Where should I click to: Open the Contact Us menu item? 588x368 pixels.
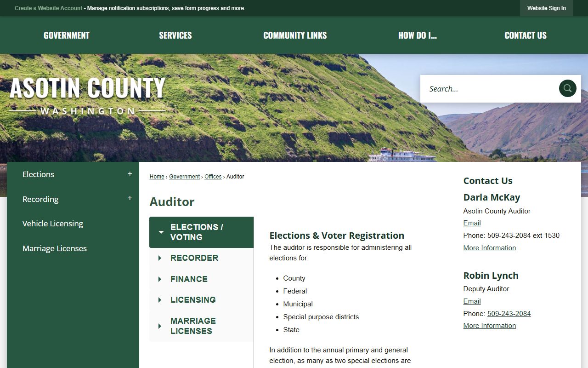526,35
